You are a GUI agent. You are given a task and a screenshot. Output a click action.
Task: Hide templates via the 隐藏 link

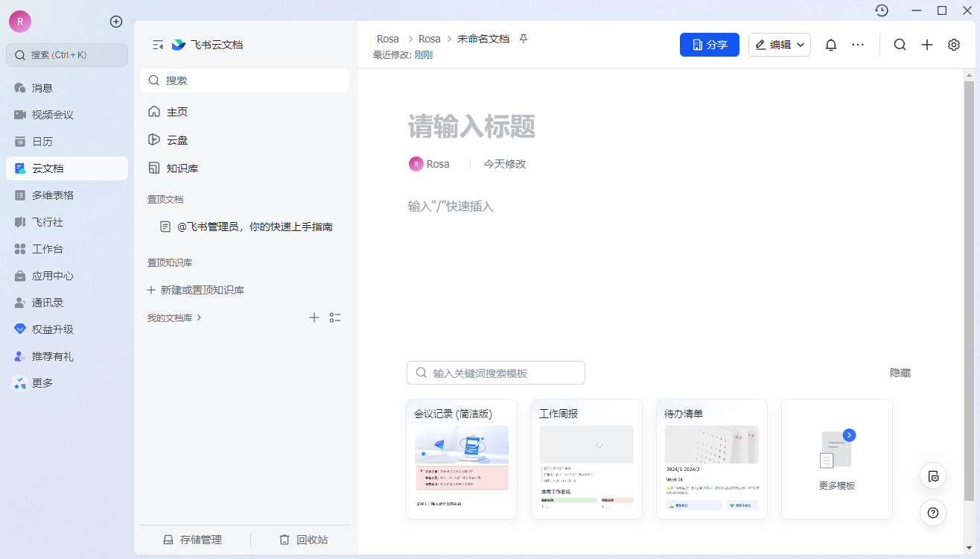coord(900,372)
